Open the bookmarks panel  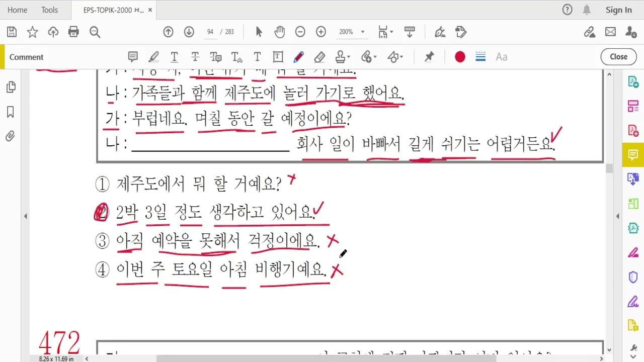[x=10, y=112]
